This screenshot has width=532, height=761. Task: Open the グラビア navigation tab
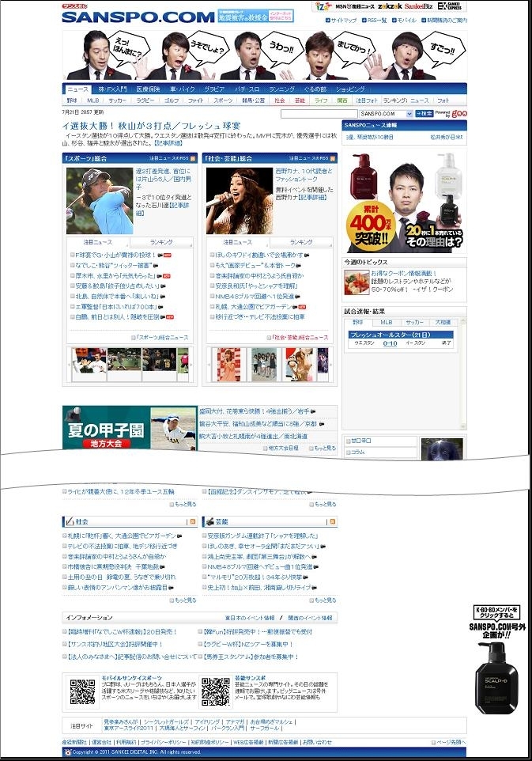click(x=214, y=89)
